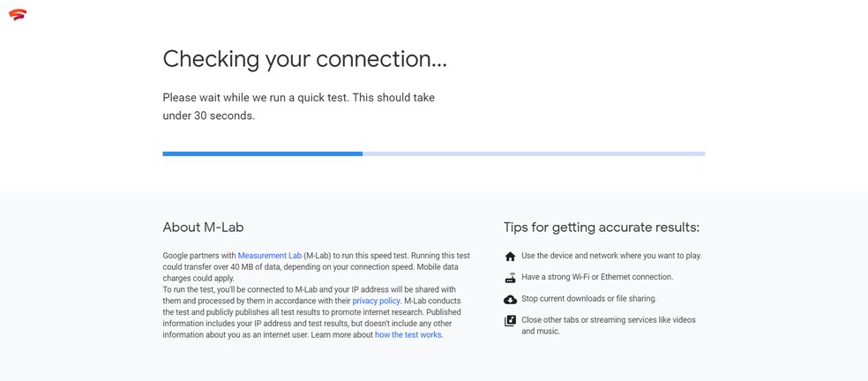Click the 'To run the test' sentence
The image size is (868, 381).
pos(309,289)
